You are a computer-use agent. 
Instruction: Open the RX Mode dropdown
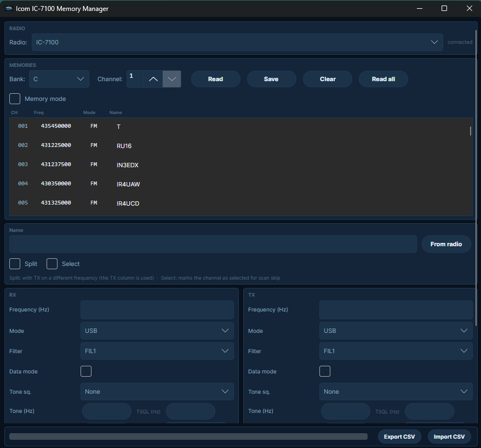click(157, 331)
